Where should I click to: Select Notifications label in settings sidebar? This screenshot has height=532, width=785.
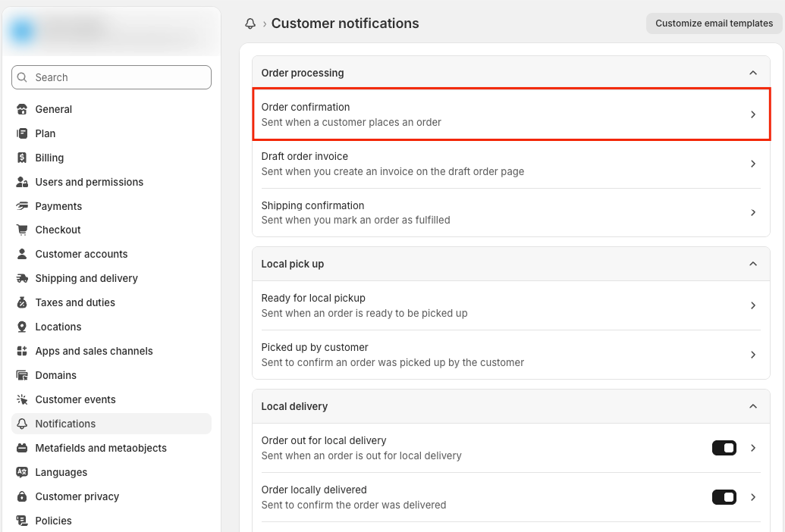65,424
